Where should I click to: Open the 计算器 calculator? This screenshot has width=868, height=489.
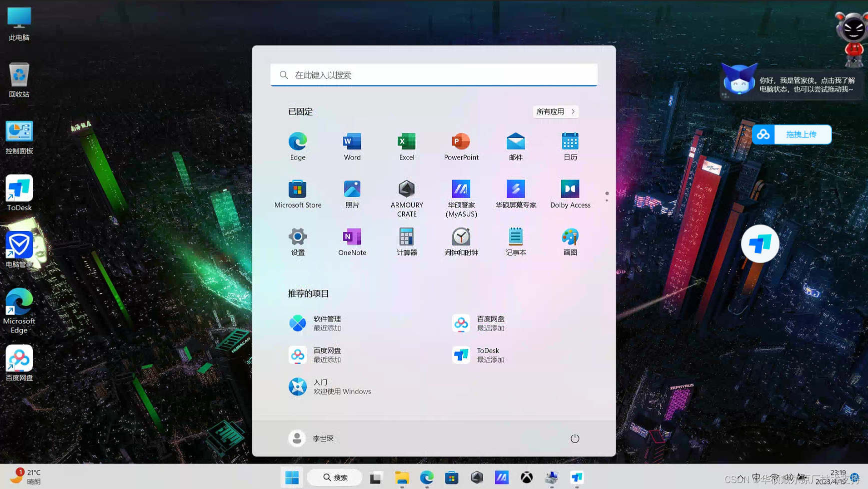click(406, 242)
